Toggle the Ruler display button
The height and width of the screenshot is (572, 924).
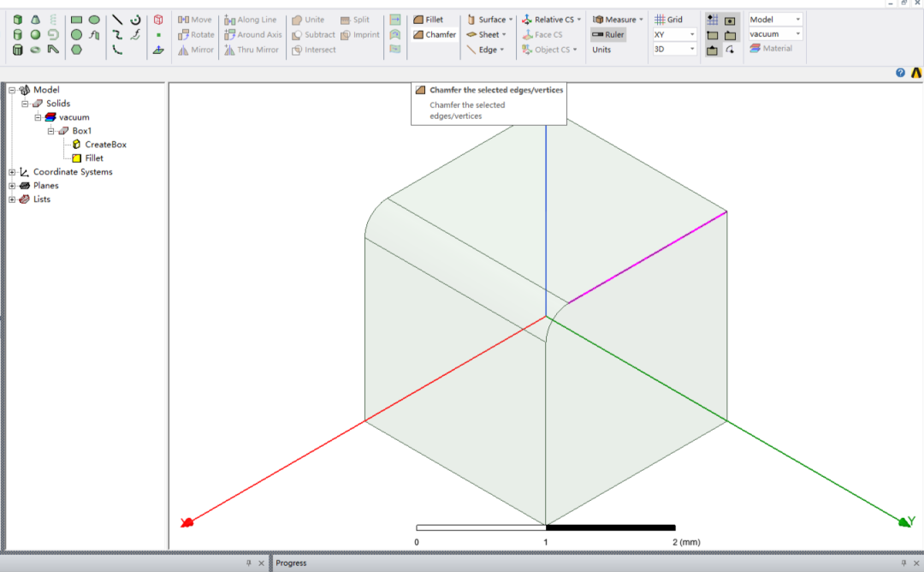point(608,35)
